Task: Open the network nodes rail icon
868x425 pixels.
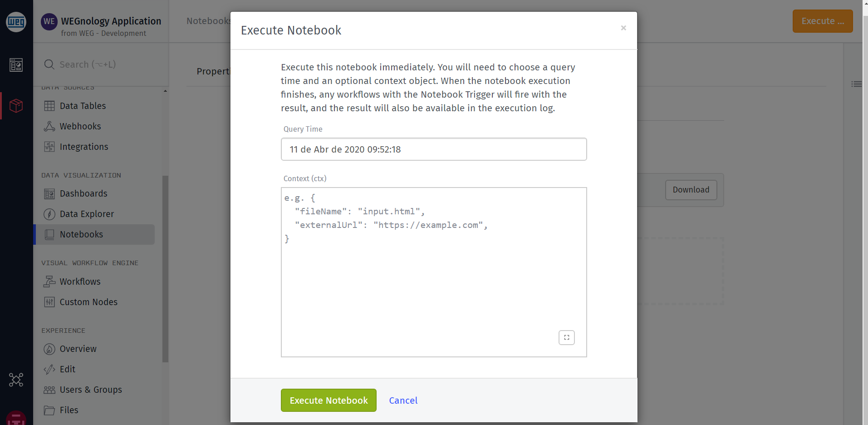Action: coord(16,380)
